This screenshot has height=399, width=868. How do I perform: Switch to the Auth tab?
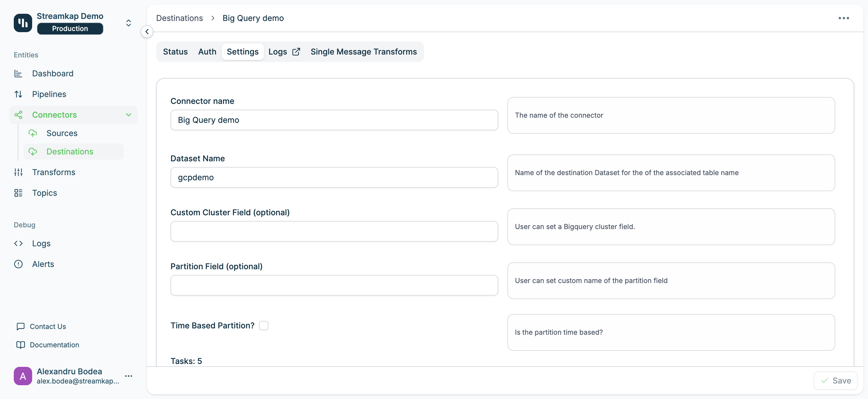[207, 52]
